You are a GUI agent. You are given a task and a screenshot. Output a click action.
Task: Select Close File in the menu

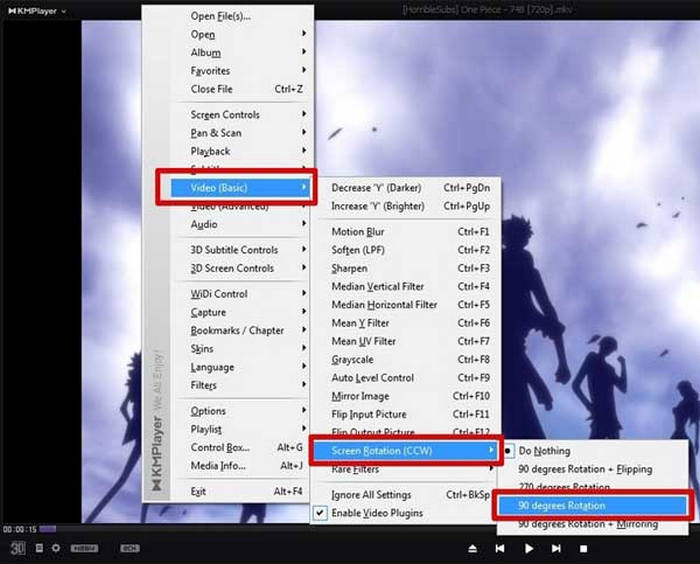[241, 89]
